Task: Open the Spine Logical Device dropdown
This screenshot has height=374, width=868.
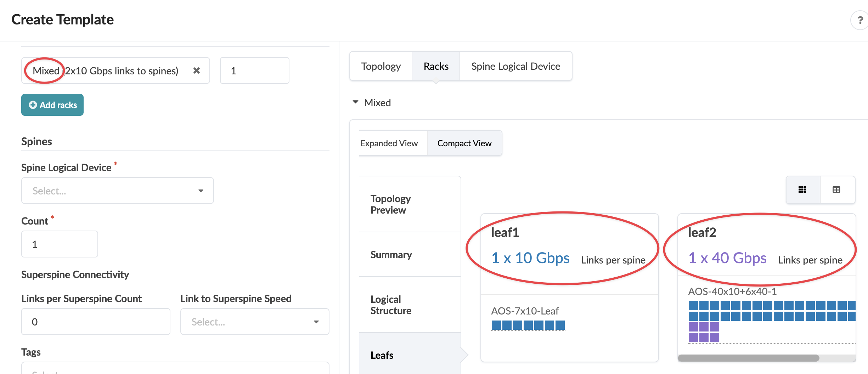Action: click(x=118, y=191)
